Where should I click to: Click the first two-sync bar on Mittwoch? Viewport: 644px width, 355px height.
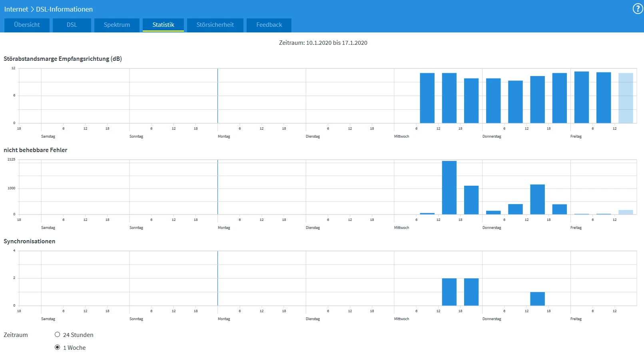[449, 292]
